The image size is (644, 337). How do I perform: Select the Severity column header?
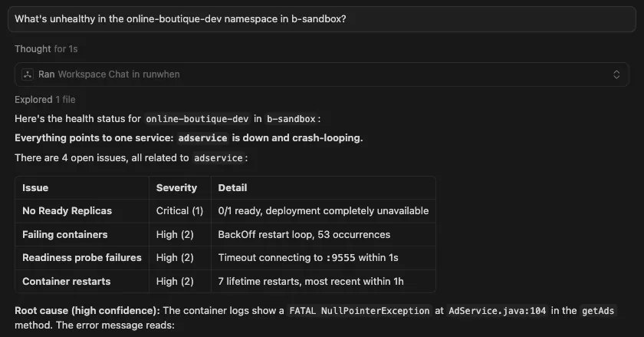coord(176,187)
